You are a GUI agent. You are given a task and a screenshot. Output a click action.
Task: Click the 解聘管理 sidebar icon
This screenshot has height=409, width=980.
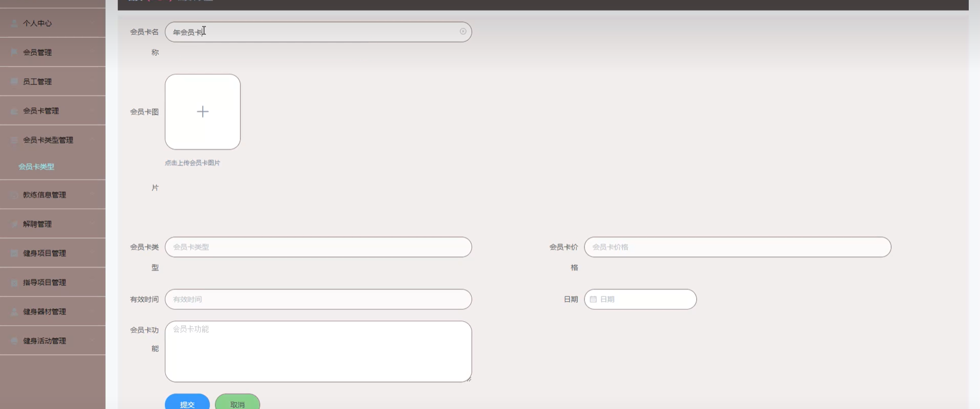pyautogui.click(x=14, y=224)
